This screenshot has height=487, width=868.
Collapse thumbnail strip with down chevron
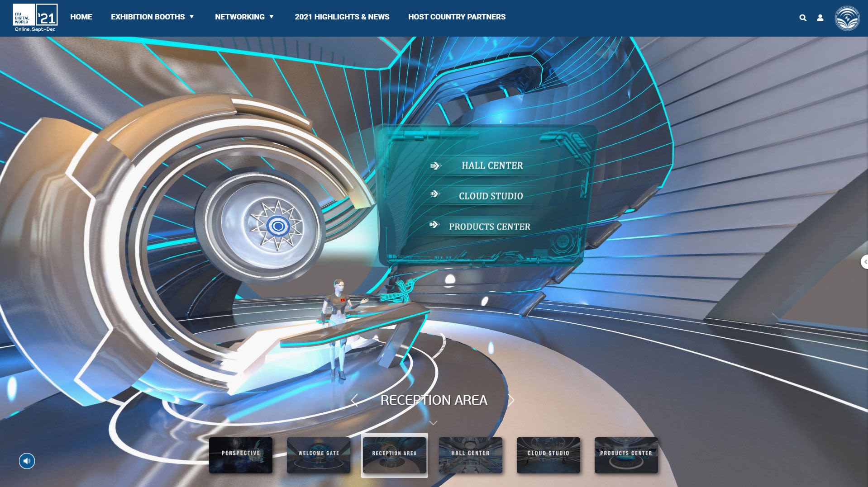(x=433, y=423)
